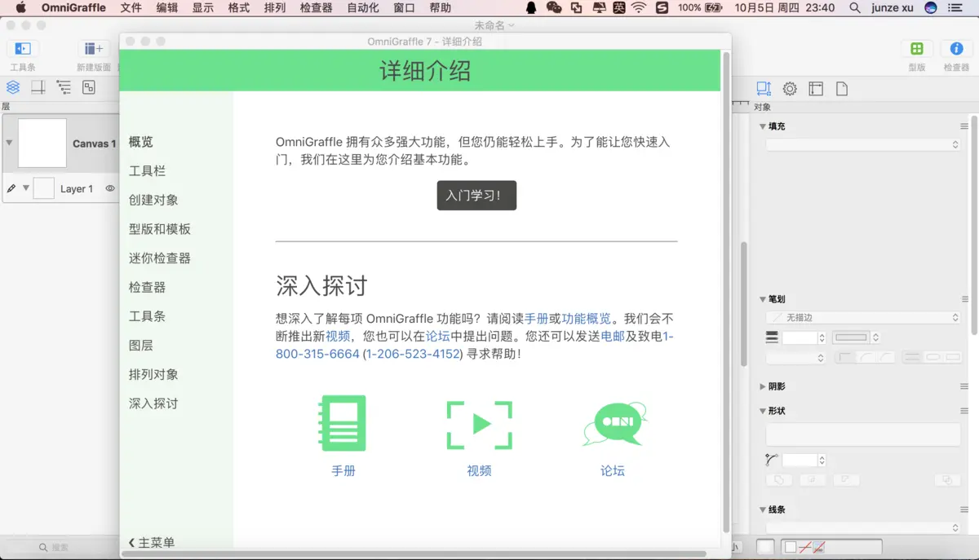Open the selection sidebar tab icon
This screenshot has height=560, width=979.
(89, 88)
